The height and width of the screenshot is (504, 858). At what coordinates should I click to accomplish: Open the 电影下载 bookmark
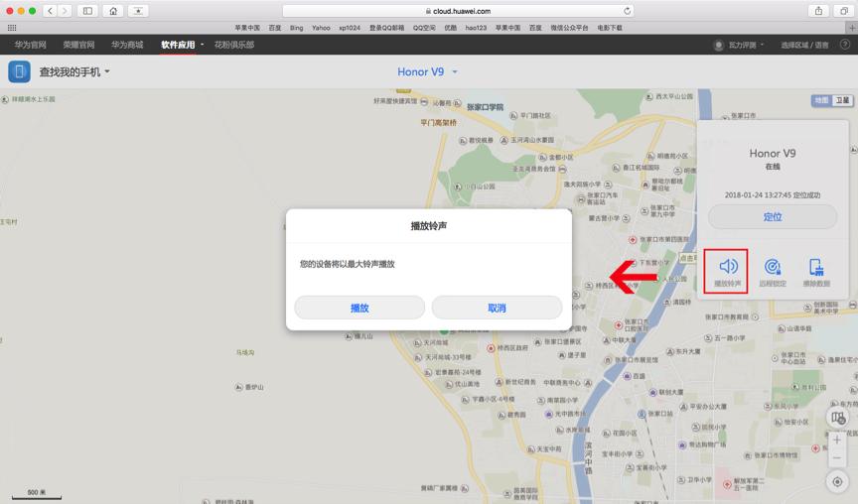[609, 28]
